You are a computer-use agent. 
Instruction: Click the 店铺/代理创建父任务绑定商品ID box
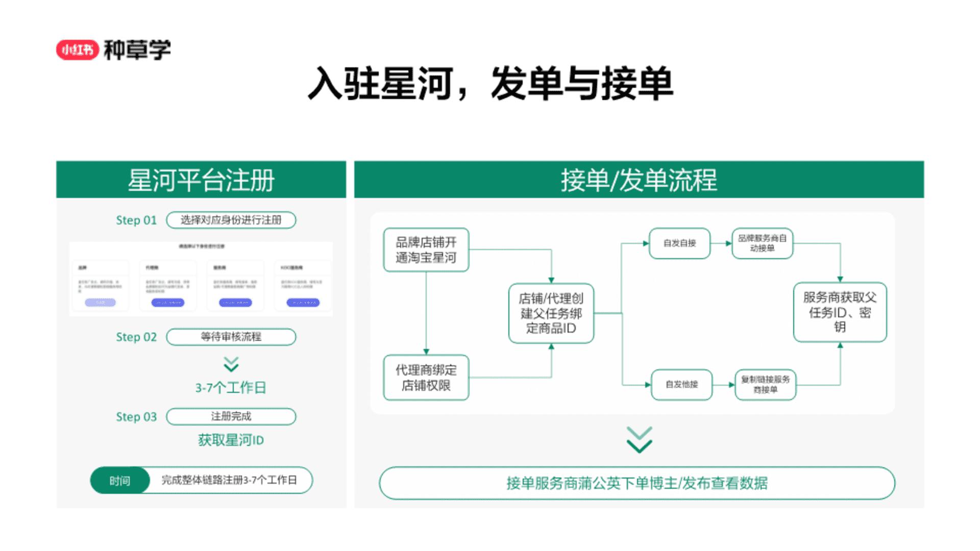point(551,313)
